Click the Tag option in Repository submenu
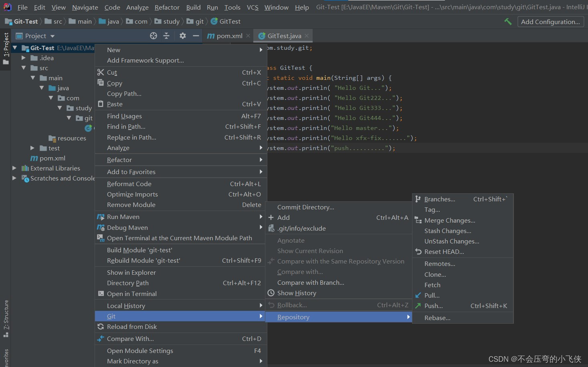Screen dimensions: 588x367 point(463,209)
